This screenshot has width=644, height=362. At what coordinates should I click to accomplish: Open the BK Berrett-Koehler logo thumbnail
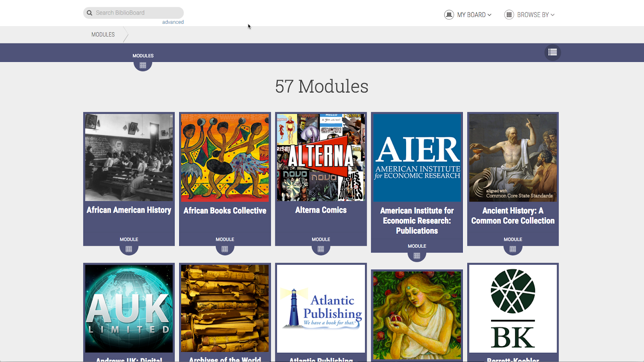[513, 309]
